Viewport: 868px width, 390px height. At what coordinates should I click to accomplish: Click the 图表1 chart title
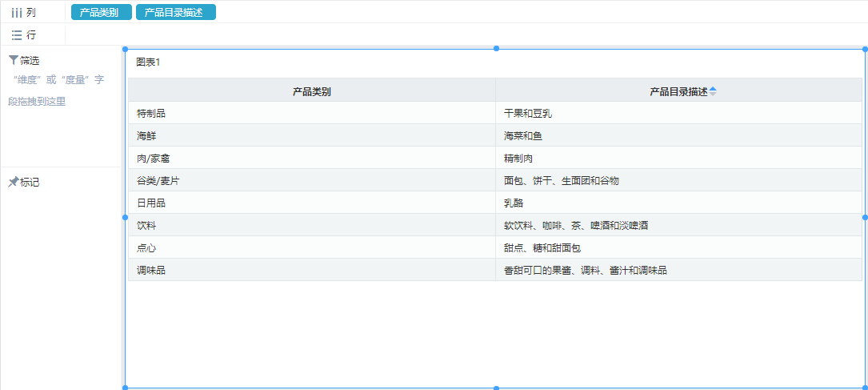coord(148,62)
